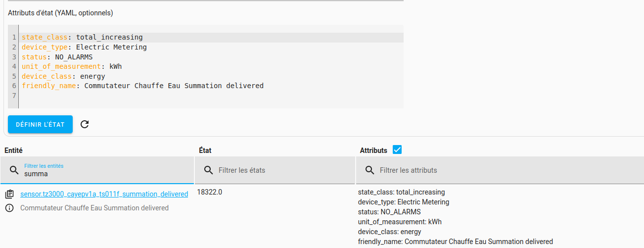Open sensor.tz3000_cayepv1a_ts011f_summation_delivered link

[x=104, y=194]
